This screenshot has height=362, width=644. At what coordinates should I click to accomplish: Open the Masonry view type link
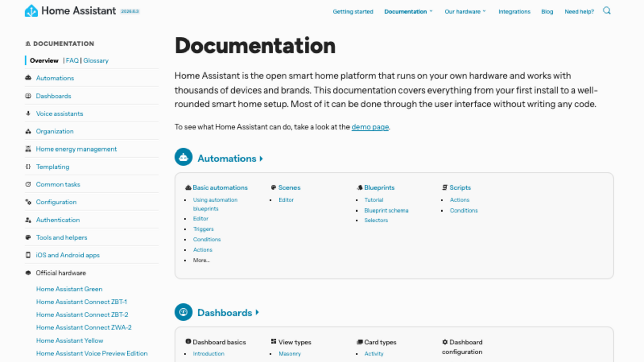(289, 354)
